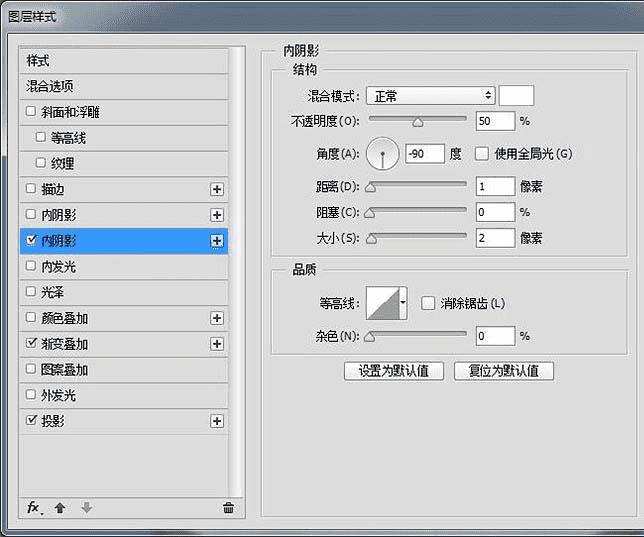Uncheck 投影 checkbox

pos(31,420)
